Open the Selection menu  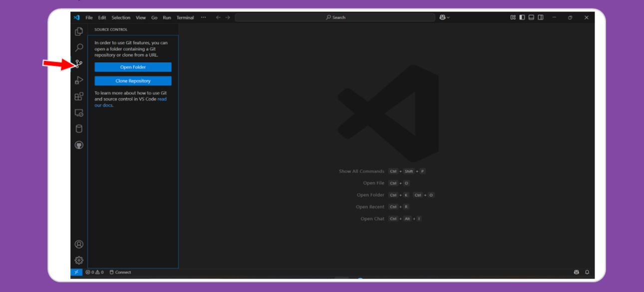(121, 17)
